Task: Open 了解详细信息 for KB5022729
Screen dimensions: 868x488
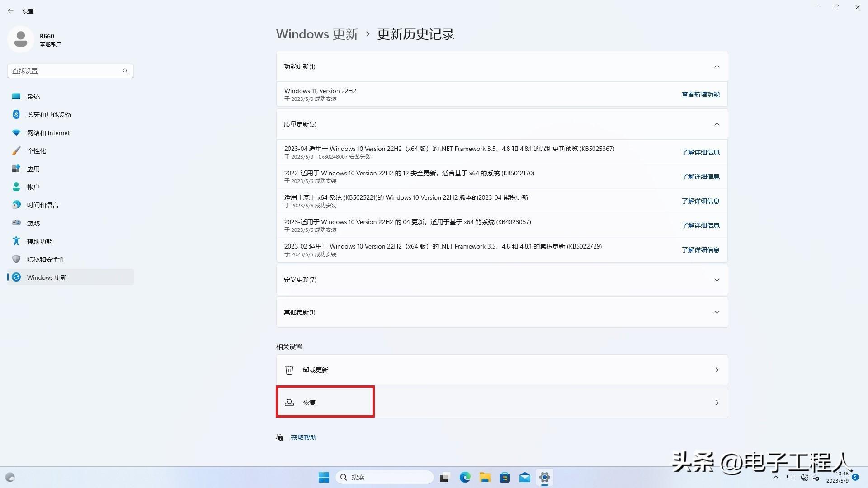Action: pyautogui.click(x=700, y=250)
